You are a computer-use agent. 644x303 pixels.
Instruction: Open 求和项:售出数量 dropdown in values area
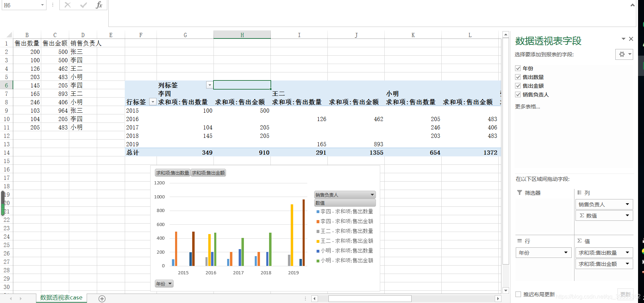627,253
